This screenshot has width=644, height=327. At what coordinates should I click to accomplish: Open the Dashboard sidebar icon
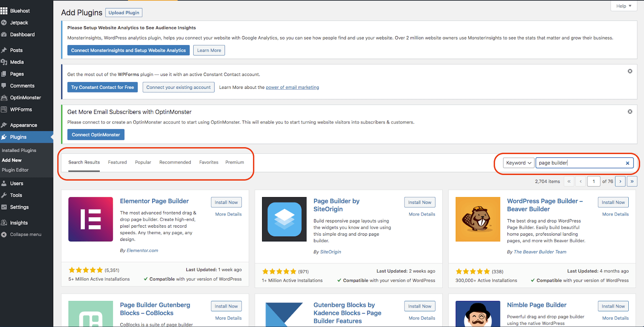(4, 35)
